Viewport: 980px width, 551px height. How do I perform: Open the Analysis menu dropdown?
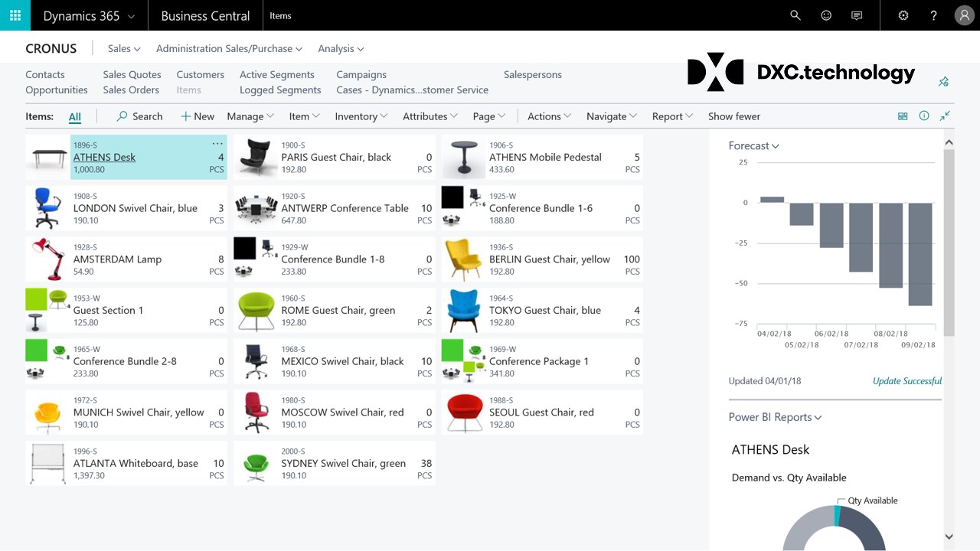341,48
